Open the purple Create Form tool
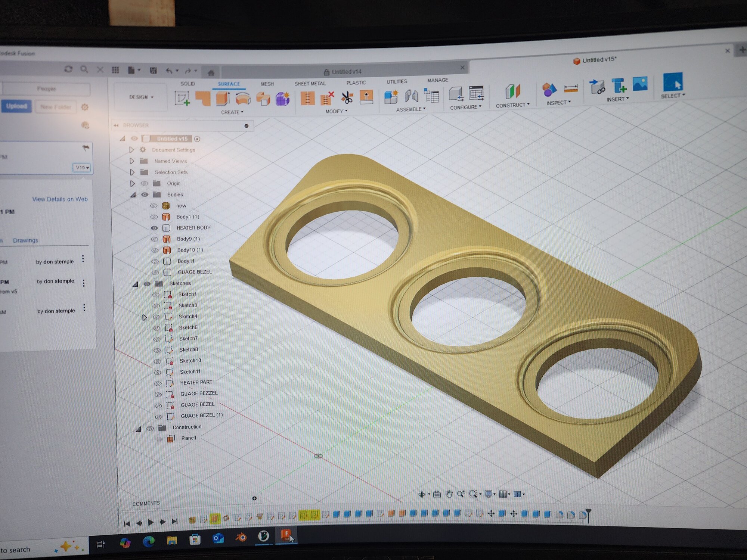 pyautogui.click(x=283, y=99)
